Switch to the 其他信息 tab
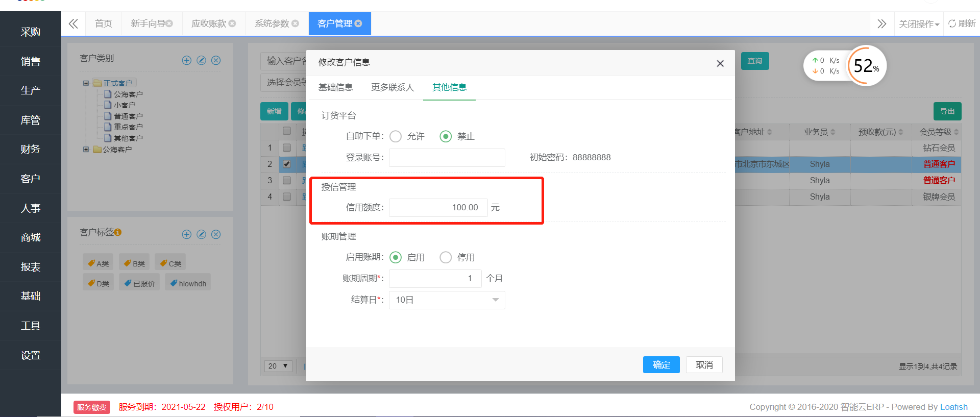Viewport: 980px width, 417px height. [x=449, y=87]
